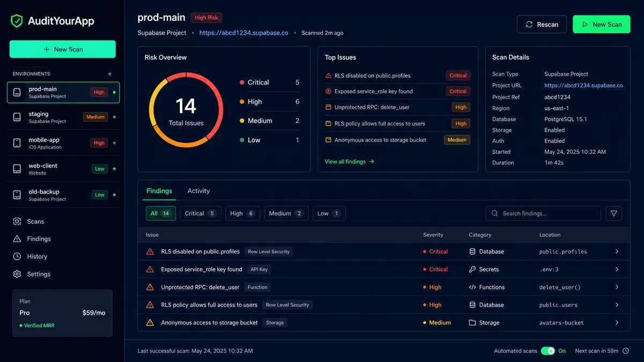The height and width of the screenshot is (362, 644).
Task: Click the High orange legend dot
Action: pyautogui.click(x=242, y=102)
